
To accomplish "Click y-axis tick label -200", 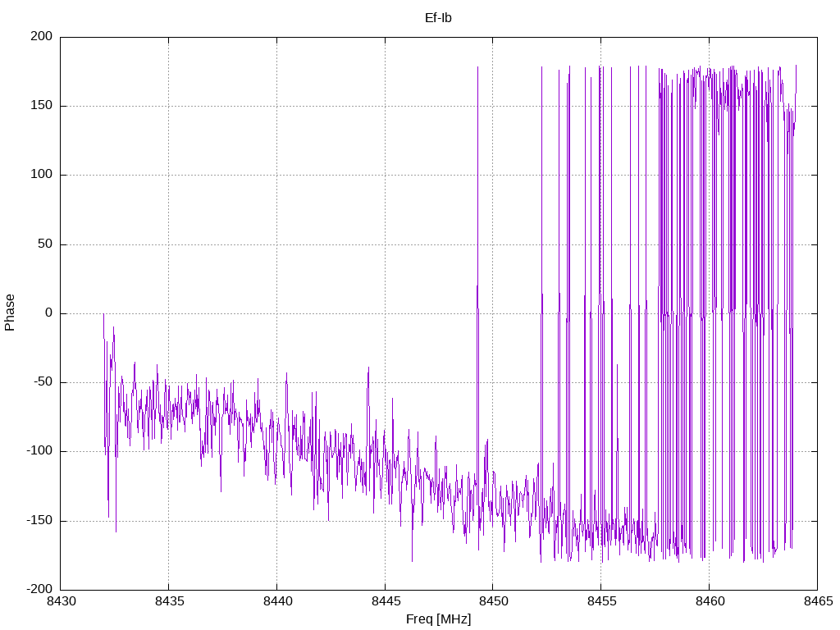I will (39, 589).
